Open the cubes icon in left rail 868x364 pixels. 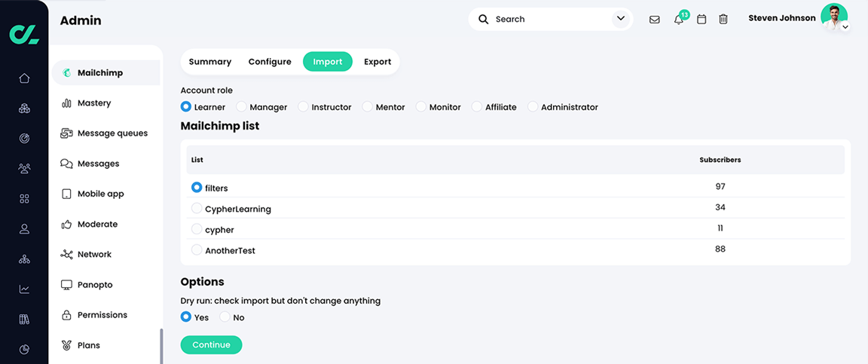(24, 108)
